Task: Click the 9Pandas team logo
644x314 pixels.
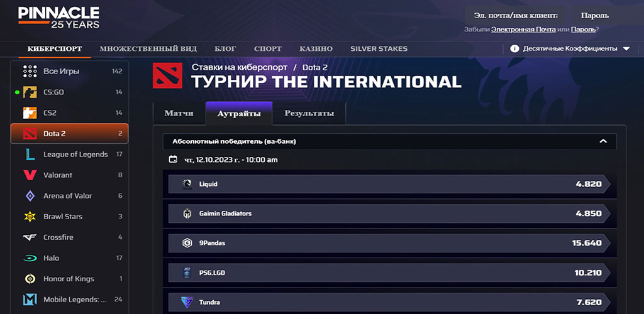Action: (x=187, y=243)
